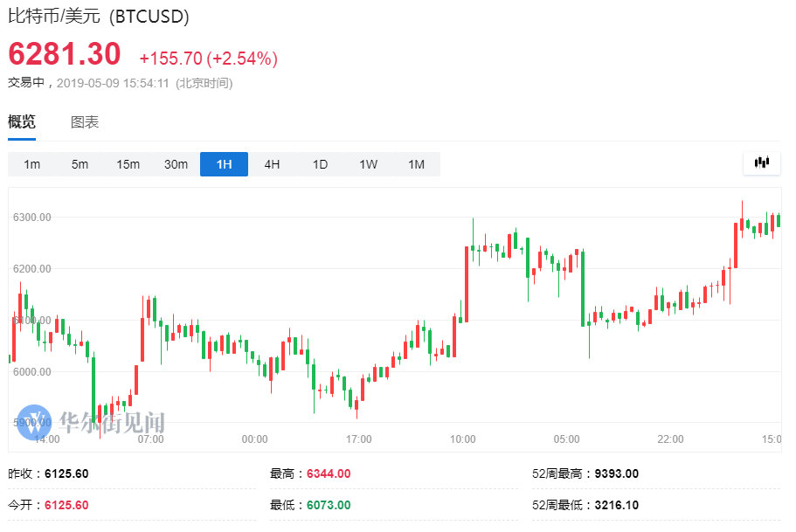Switch to the 概览 tab

coord(22,122)
